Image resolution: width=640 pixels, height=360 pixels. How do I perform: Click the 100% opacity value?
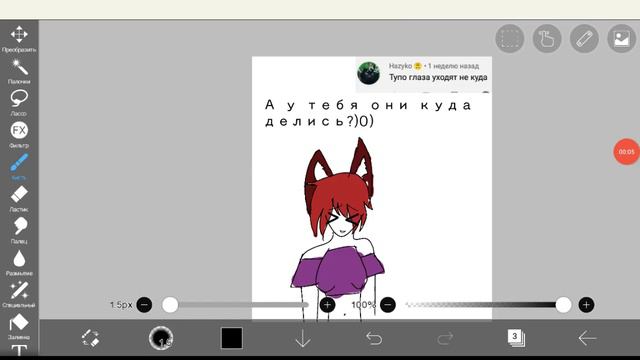[363, 305]
